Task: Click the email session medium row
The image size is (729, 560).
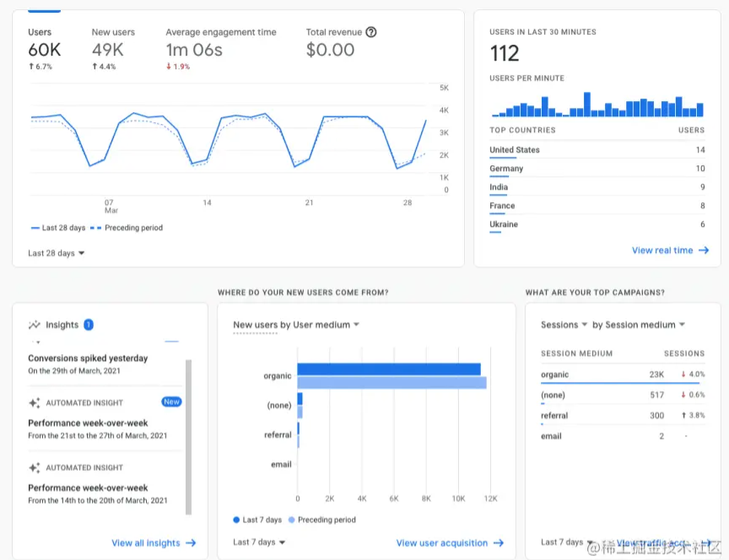Action: pos(623,436)
